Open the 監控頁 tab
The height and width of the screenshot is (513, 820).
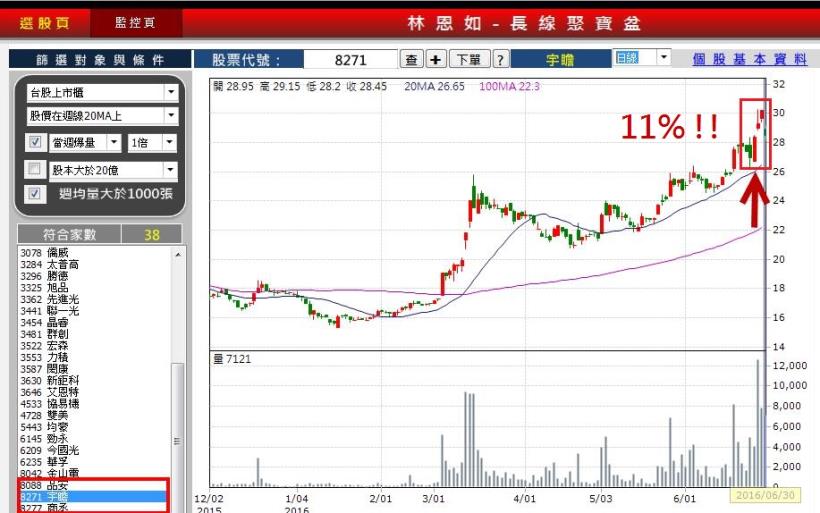(x=135, y=23)
